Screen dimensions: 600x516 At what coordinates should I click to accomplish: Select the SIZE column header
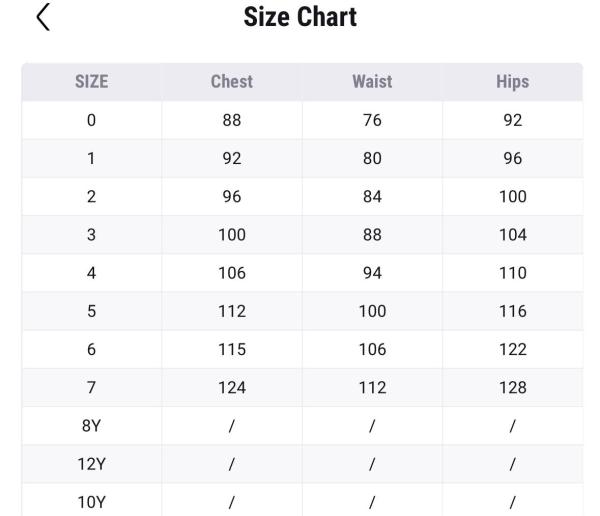(91, 82)
